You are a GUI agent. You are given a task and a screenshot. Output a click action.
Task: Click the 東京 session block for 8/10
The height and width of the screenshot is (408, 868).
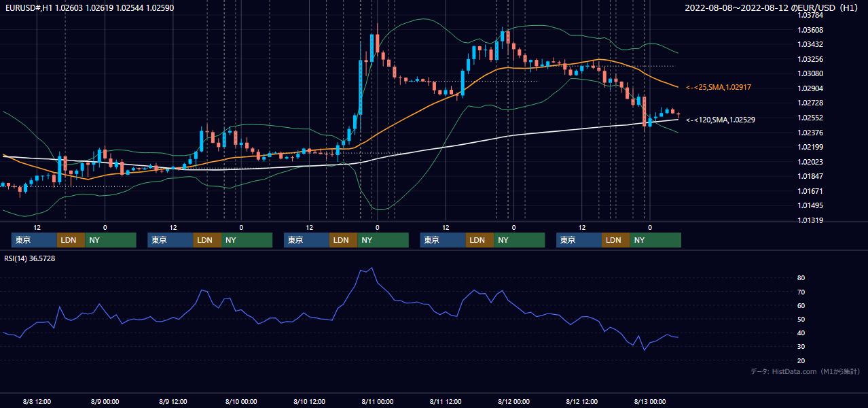[x=306, y=240]
